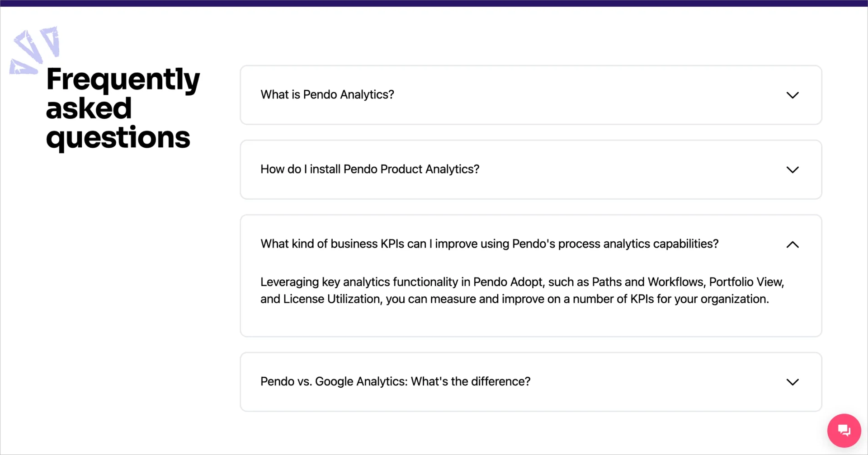This screenshot has height=455, width=868.
Task: Select the "What is Pendo Analytics?" question text
Action: pos(327,95)
